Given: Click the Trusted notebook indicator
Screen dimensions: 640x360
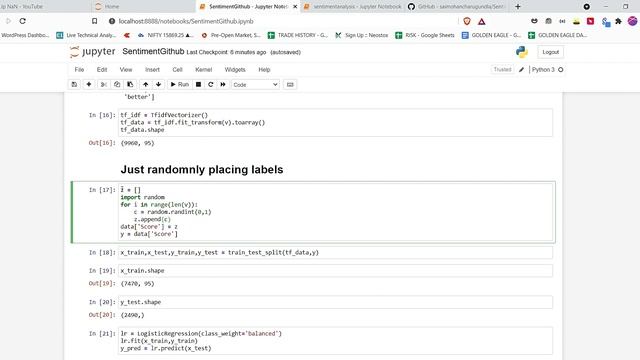Looking at the screenshot, I should tap(502, 69).
